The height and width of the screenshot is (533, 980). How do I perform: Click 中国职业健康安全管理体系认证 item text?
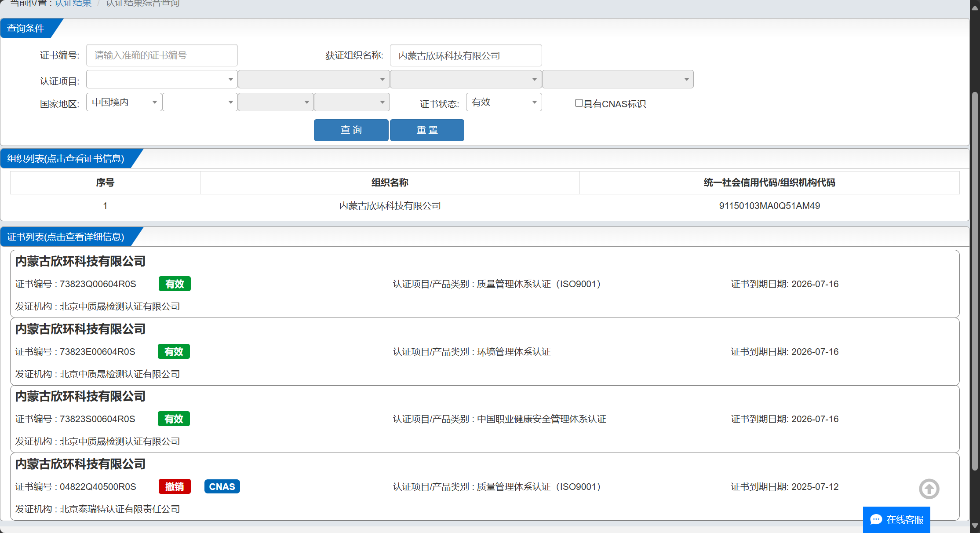pos(542,419)
